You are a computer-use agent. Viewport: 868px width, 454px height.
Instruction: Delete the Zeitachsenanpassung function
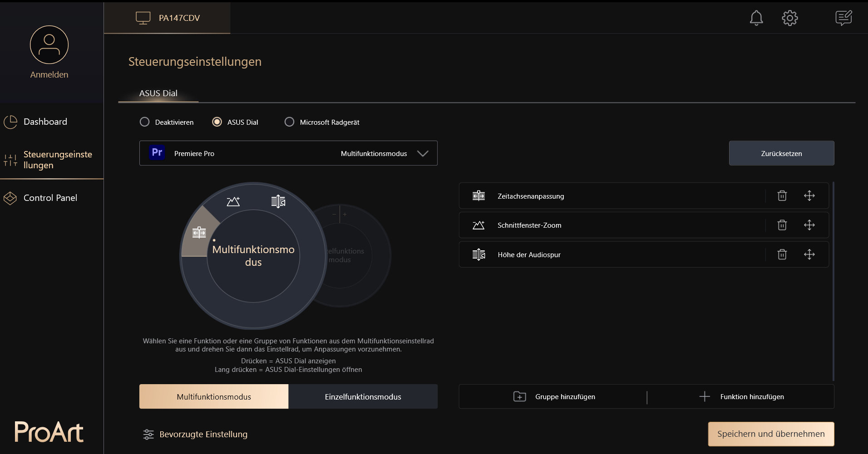click(x=782, y=196)
